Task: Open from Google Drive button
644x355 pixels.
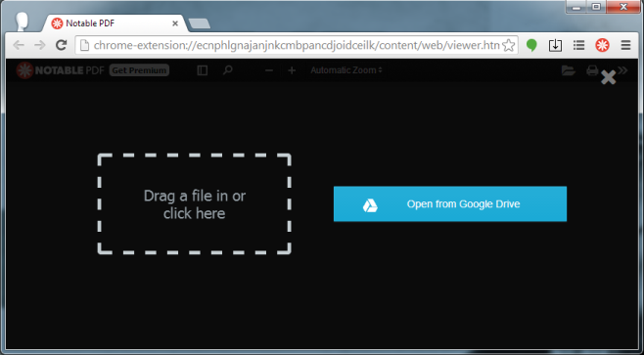Action: (x=450, y=204)
